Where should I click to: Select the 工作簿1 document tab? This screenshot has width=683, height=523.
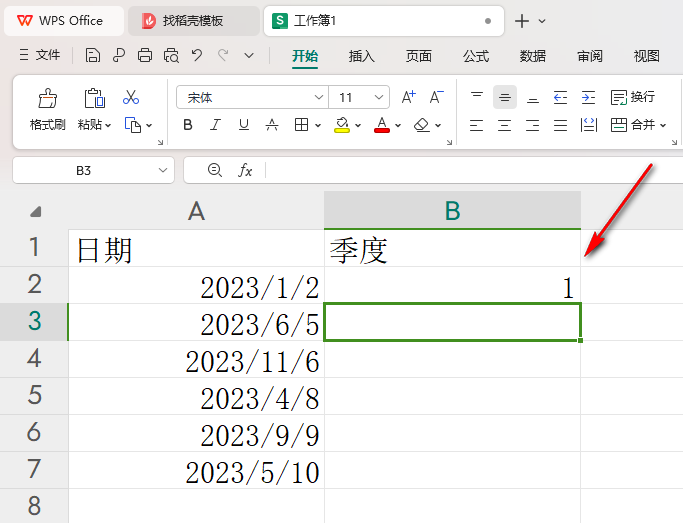pyautogui.click(x=384, y=21)
